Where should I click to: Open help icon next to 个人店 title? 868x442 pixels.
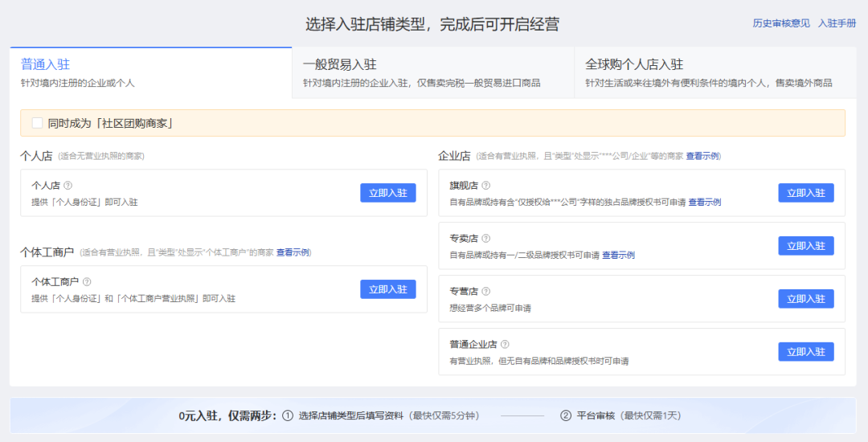(68, 186)
